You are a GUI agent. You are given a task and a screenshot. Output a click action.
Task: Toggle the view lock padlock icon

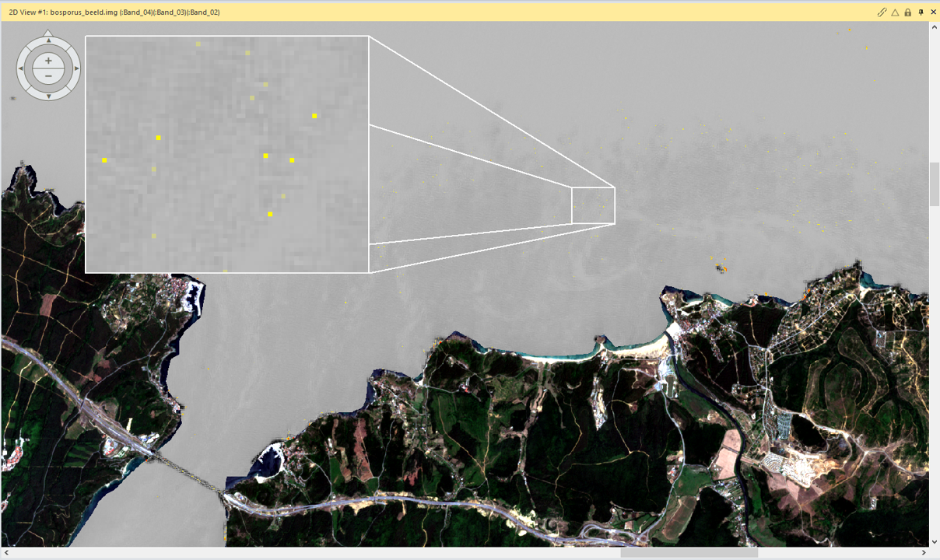tap(907, 12)
